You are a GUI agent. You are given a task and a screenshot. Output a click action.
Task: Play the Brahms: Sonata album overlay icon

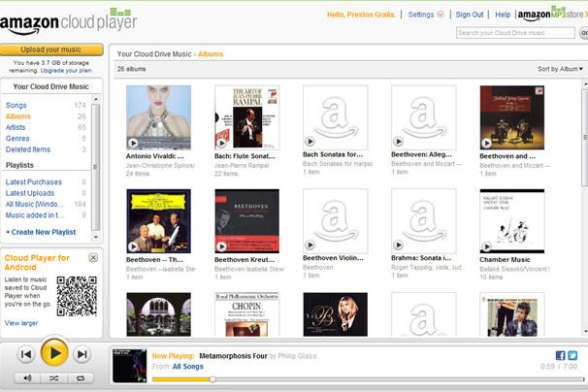[398, 245]
